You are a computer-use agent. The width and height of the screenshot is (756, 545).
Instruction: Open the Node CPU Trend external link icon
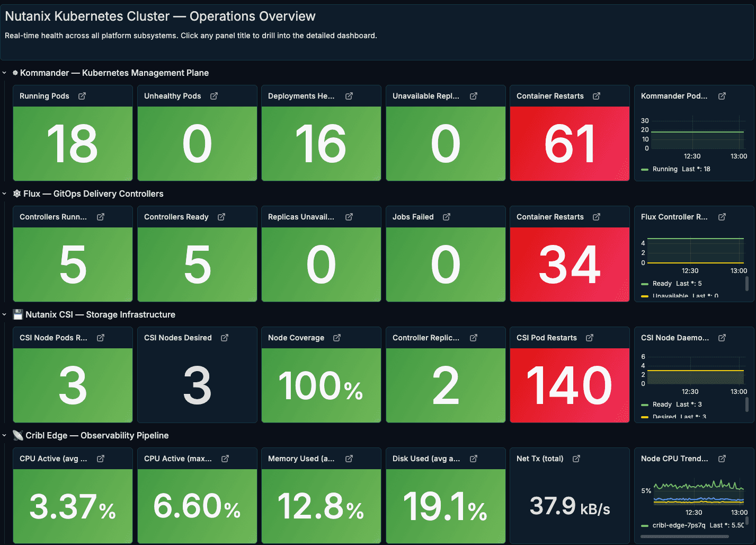722,459
